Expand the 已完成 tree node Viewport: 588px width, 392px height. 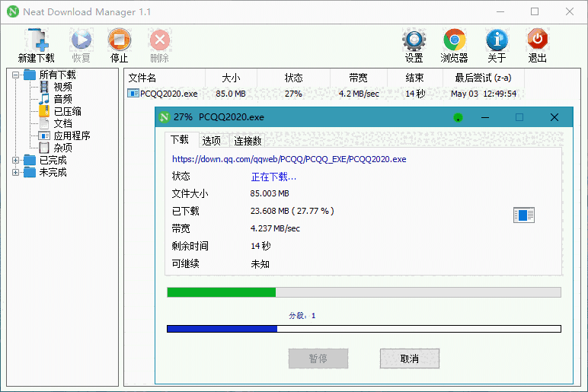15,161
